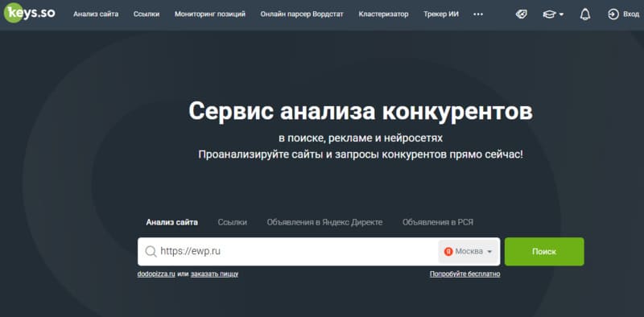Open the graduation cap learning menu
Image resolution: width=644 pixels, height=317 pixels.
553,14
